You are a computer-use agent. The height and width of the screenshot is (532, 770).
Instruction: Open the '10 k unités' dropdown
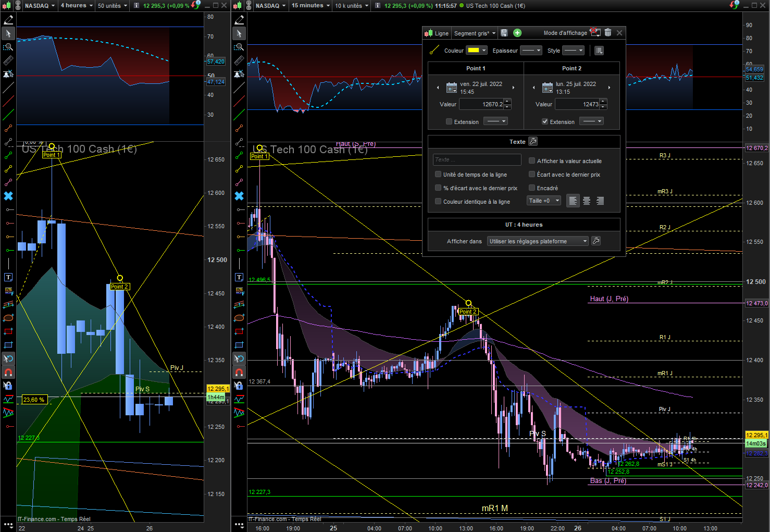(x=352, y=5)
